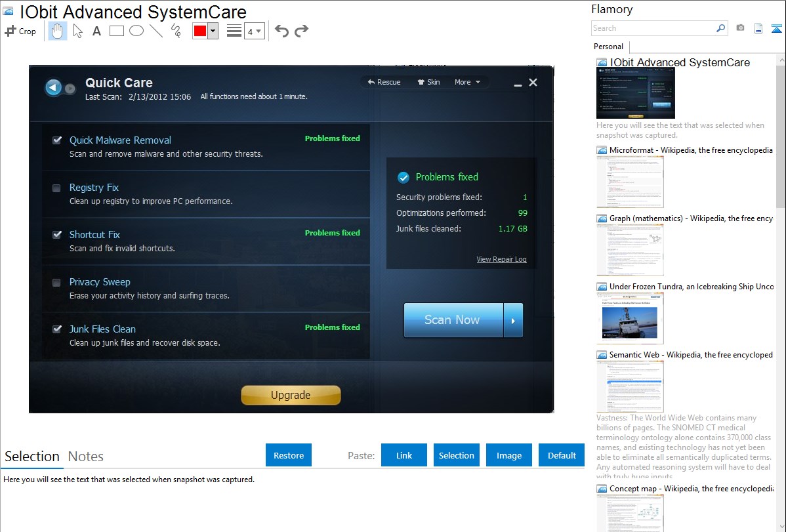Activate the hand pan tool
Image resolution: width=786 pixels, height=532 pixels.
(x=57, y=31)
